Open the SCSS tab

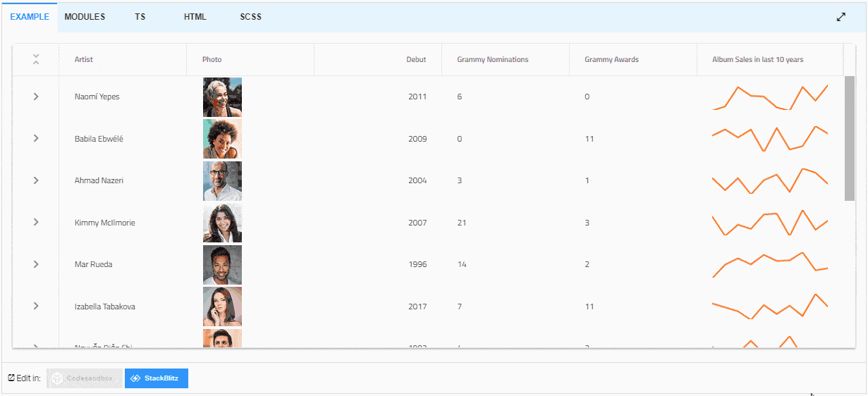tap(250, 17)
